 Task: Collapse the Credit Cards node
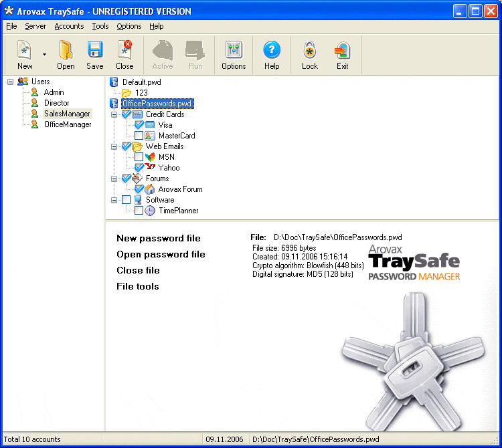114,114
